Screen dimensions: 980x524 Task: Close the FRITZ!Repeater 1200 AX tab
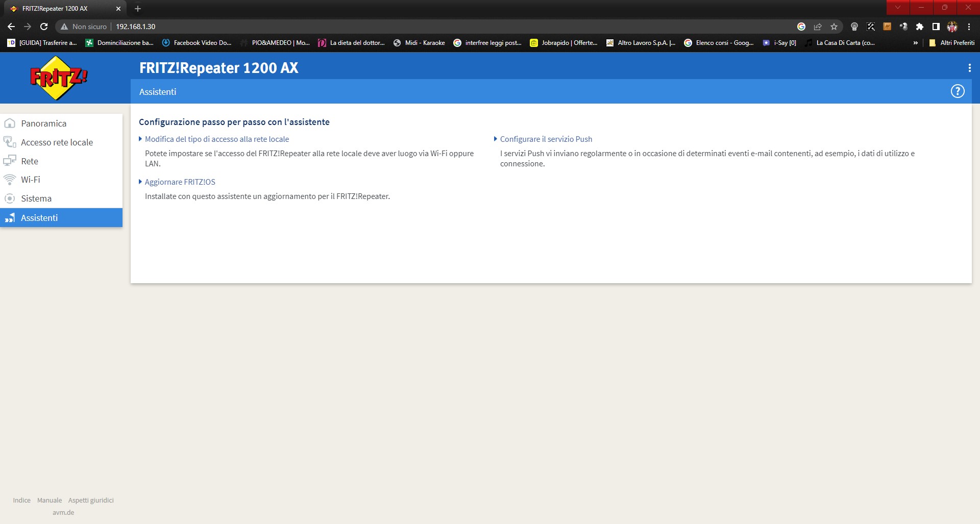(x=118, y=9)
